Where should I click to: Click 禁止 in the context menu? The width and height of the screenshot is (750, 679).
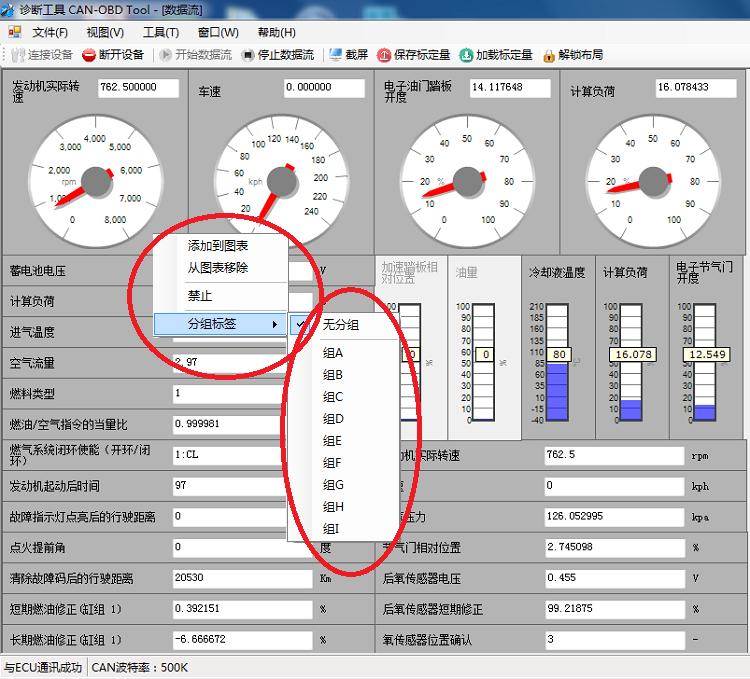click(x=200, y=296)
